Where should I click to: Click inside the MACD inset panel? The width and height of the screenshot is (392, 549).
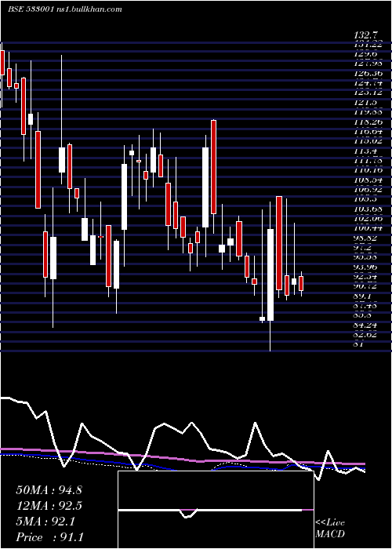[216, 510]
